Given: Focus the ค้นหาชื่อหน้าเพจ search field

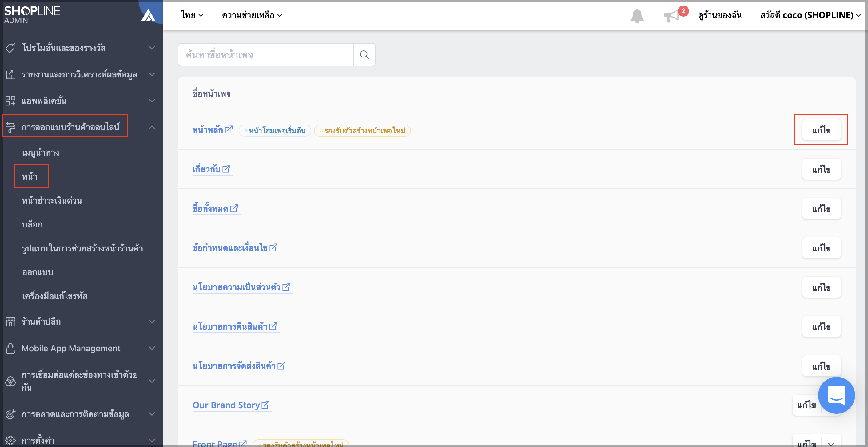Looking at the screenshot, I should [x=265, y=55].
